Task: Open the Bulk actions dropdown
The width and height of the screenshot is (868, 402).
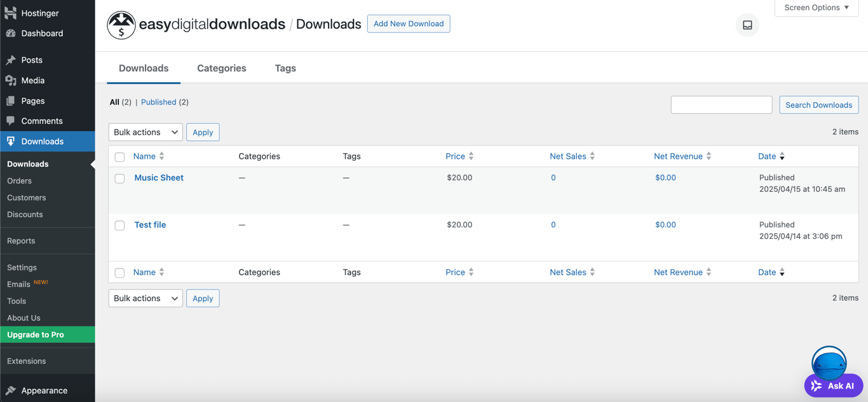Action: [145, 132]
